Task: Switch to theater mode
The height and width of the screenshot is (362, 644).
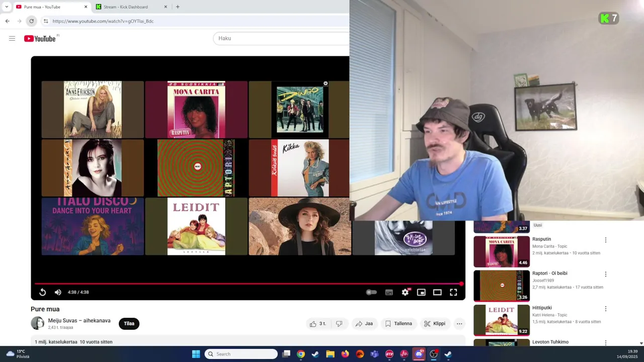Action: [437, 292]
